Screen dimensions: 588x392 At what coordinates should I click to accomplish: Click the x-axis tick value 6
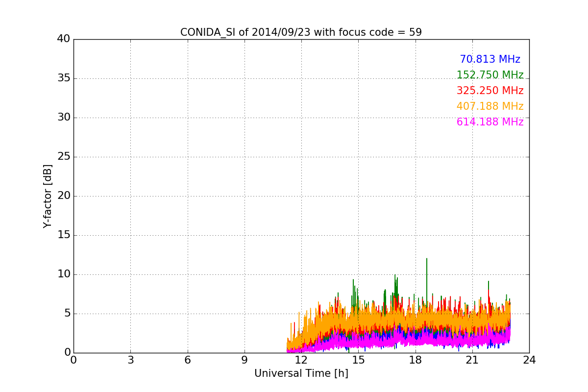click(x=187, y=360)
